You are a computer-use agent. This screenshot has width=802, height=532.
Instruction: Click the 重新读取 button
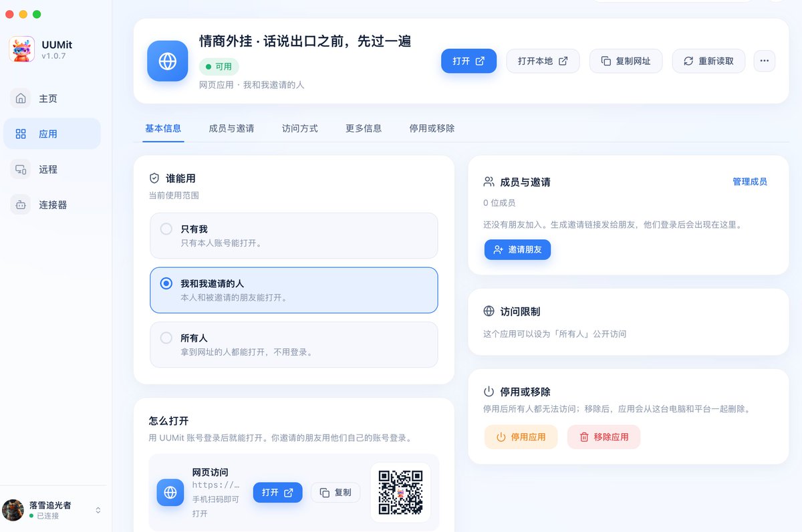coord(708,61)
